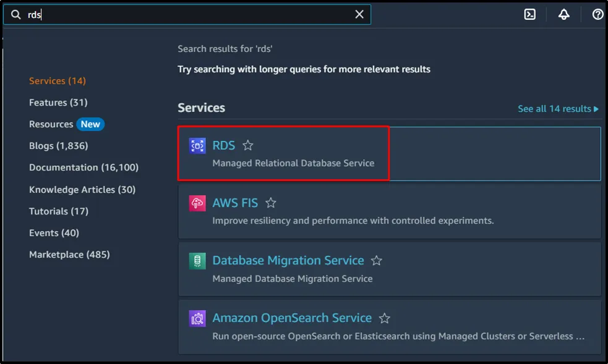This screenshot has width=608, height=364.
Task: Click the Amazon OpenSearch Service icon
Action: (197, 318)
